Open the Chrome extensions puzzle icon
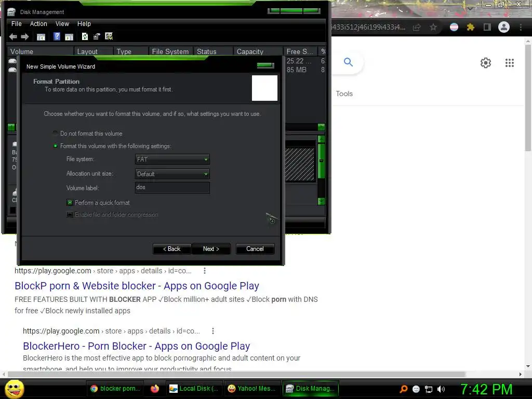The image size is (532, 399). (x=470, y=27)
